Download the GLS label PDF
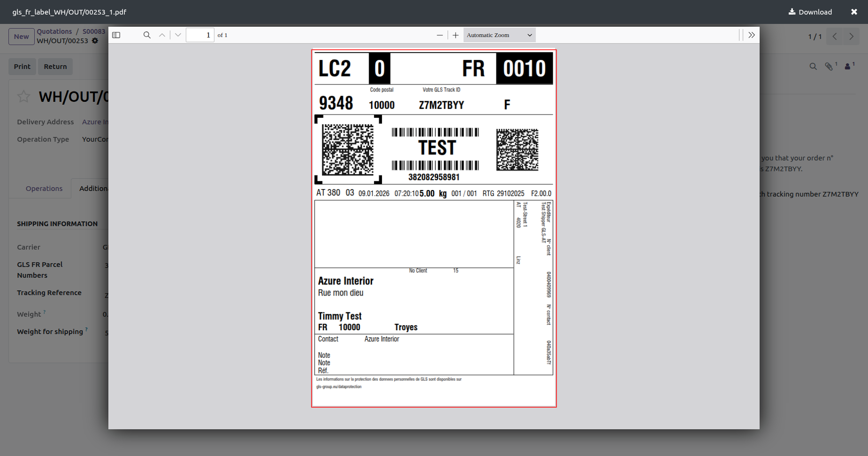 810,12
